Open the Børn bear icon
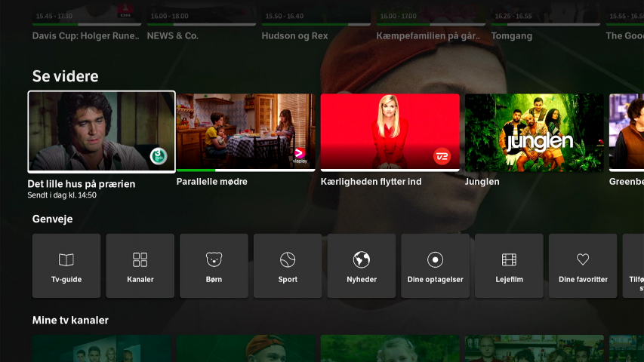 coord(214,260)
